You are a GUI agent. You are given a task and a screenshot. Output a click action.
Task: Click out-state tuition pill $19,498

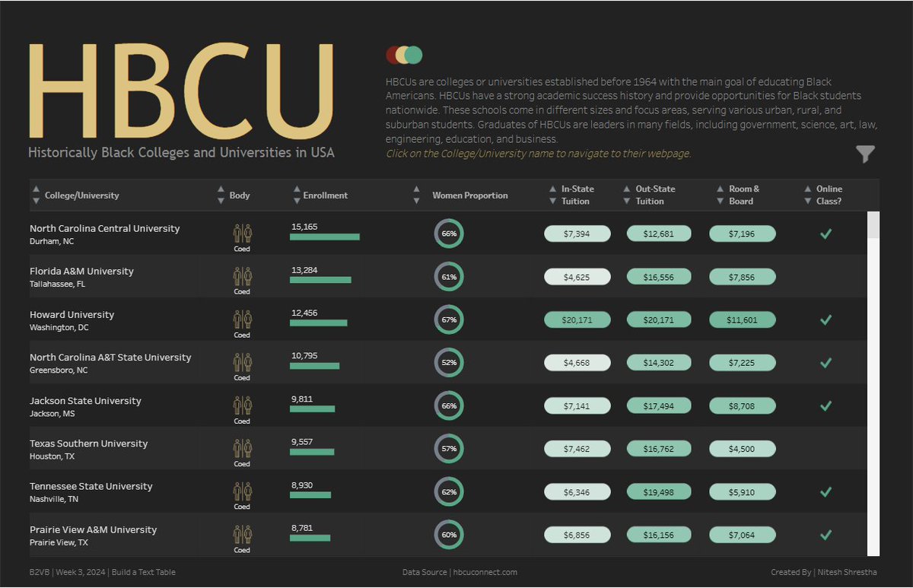click(659, 492)
